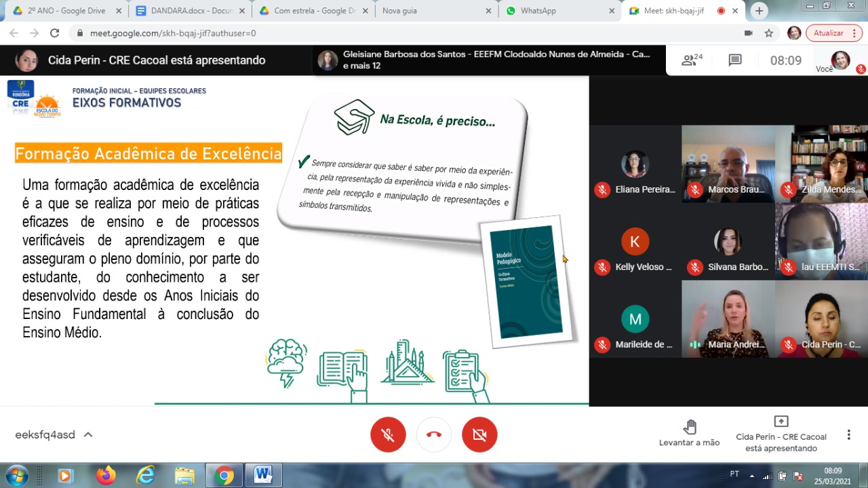Click muted mic icon on Marileide's tile
Viewport: 868px width, 488px height.
602,345
